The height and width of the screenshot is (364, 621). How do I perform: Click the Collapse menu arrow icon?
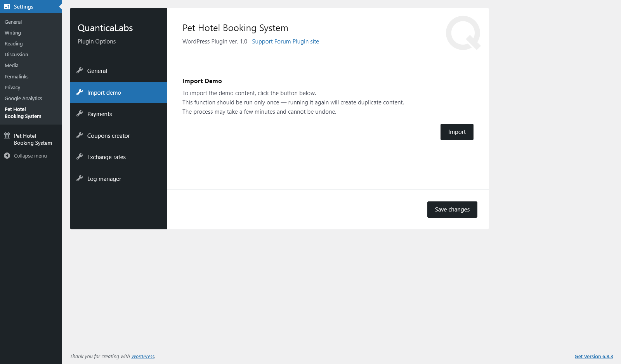click(x=7, y=156)
